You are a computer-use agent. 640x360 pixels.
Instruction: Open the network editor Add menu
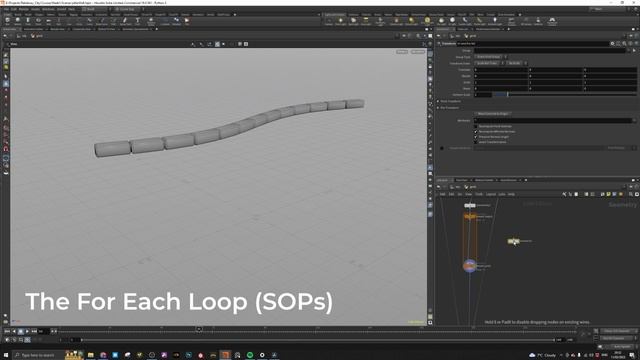point(442,194)
